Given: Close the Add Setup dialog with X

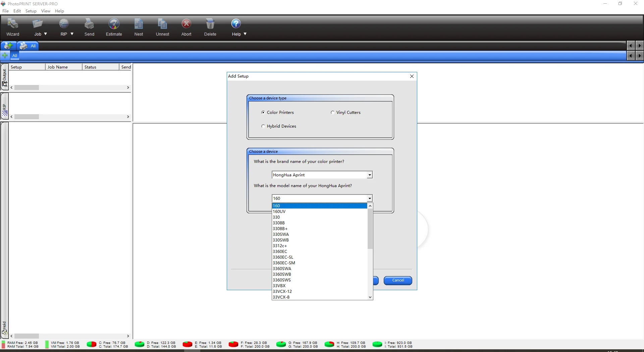Looking at the screenshot, I should 412,76.
